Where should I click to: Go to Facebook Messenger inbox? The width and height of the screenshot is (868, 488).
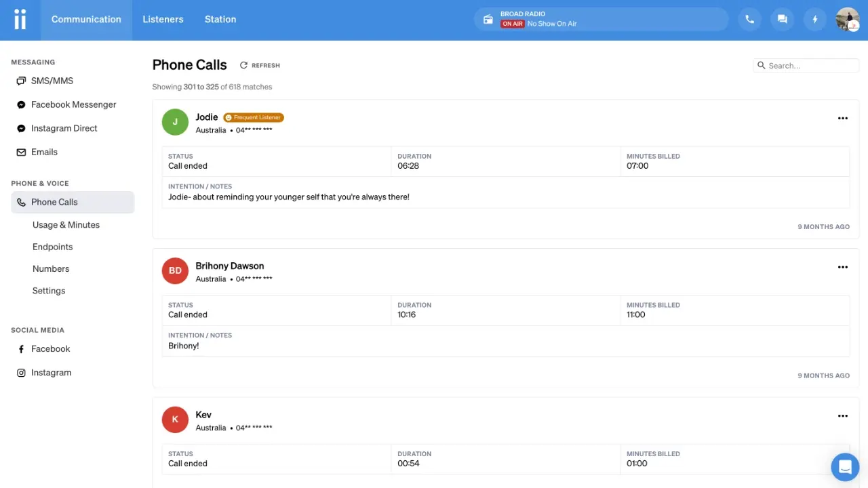point(73,104)
